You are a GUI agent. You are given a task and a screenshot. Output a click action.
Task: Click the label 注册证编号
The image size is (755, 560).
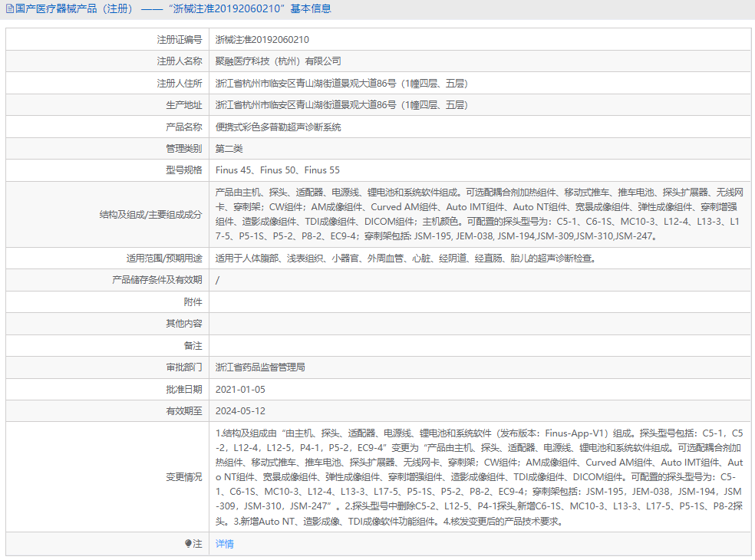[179, 39]
